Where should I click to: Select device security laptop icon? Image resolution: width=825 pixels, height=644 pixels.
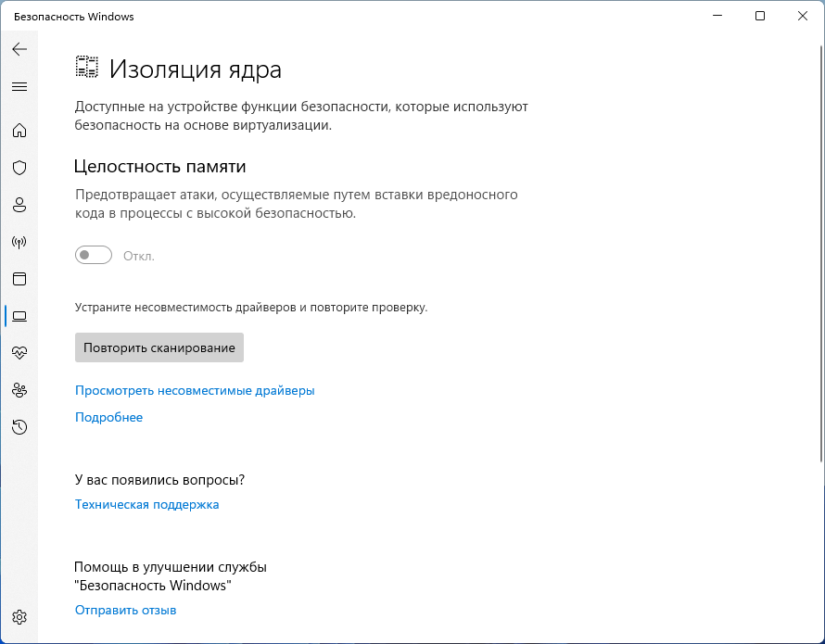pos(19,316)
